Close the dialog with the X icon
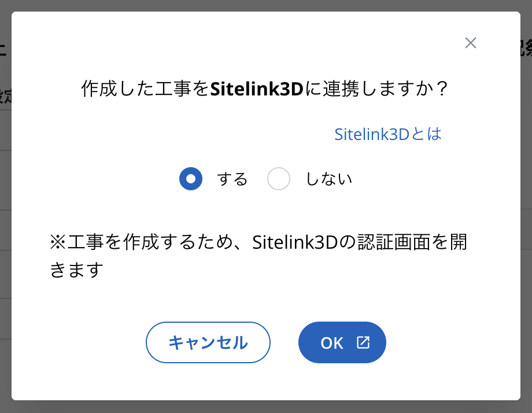 point(471,43)
